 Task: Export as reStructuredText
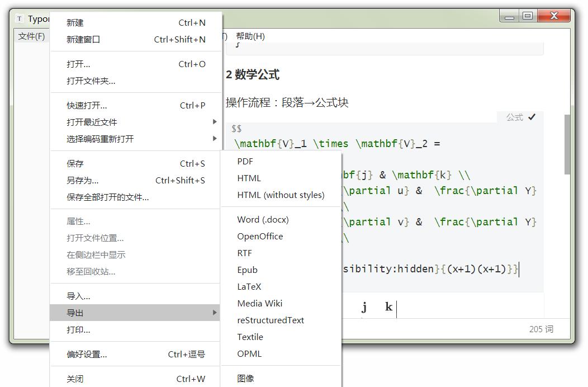pyautogui.click(x=271, y=320)
